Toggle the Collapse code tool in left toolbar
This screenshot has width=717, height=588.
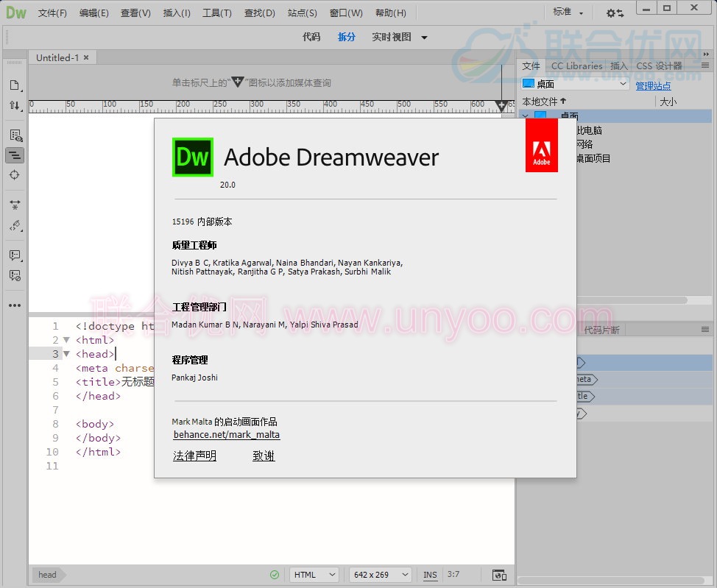tap(14, 155)
